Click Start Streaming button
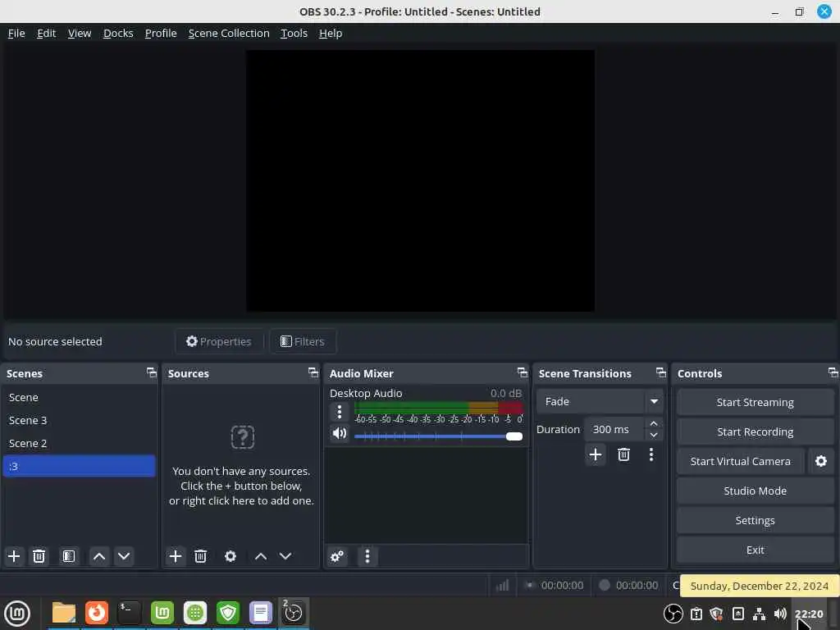Image resolution: width=840 pixels, height=630 pixels. click(755, 402)
